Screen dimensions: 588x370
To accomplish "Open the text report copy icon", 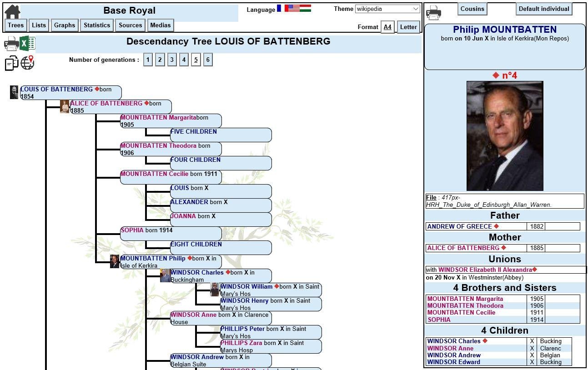I will pos(11,63).
